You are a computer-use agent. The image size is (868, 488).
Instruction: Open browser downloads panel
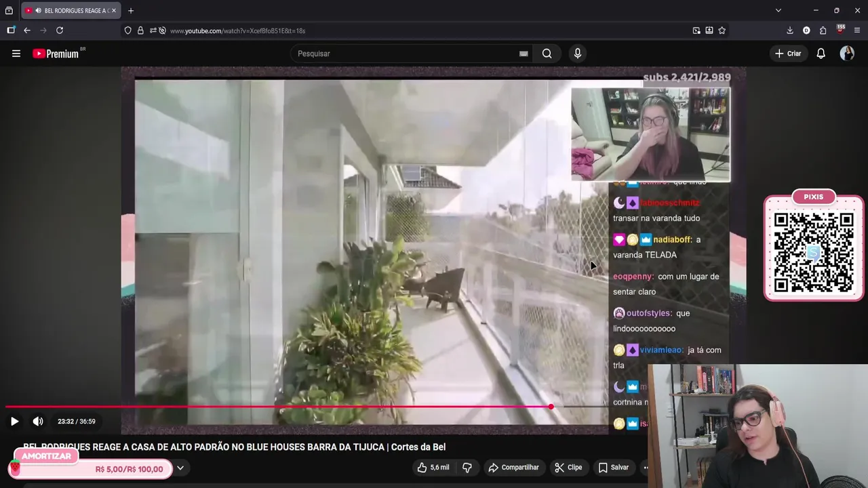[790, 30]
